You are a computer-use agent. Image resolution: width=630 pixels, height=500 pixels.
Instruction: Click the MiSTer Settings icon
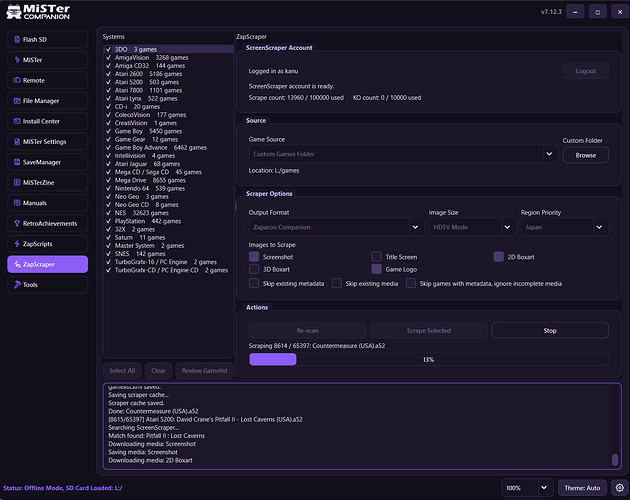click(17, 141)
